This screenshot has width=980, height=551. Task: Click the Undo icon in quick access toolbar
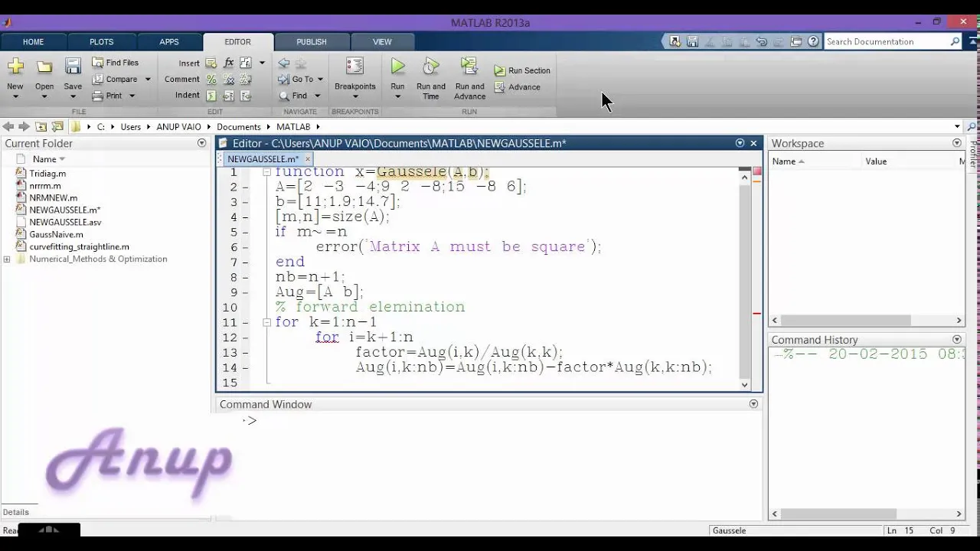coord(761,41)
